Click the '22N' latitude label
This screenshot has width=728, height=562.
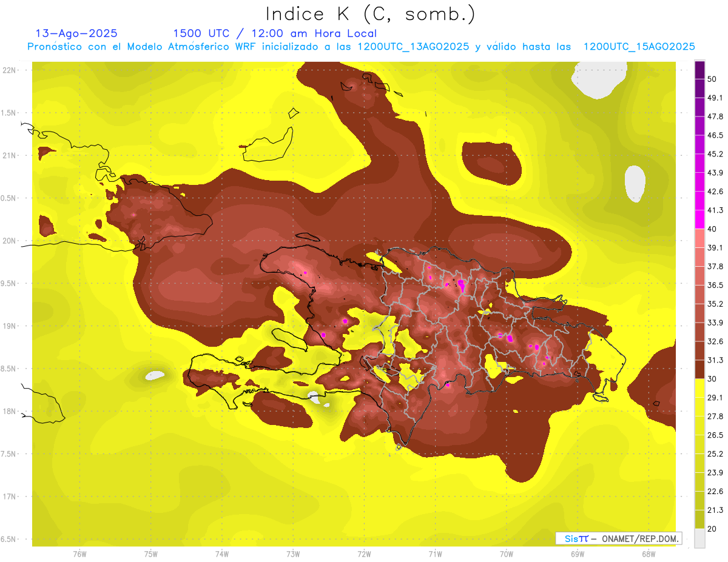coord(10,70)
